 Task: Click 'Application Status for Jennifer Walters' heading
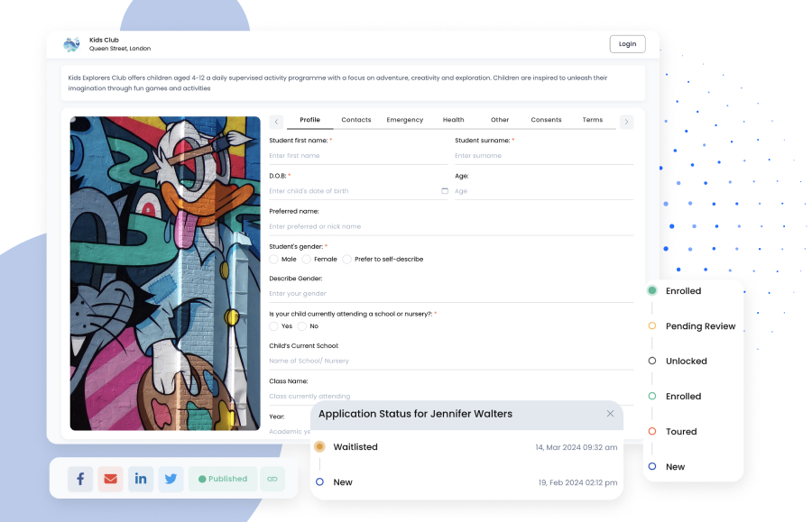click(415, 414)
